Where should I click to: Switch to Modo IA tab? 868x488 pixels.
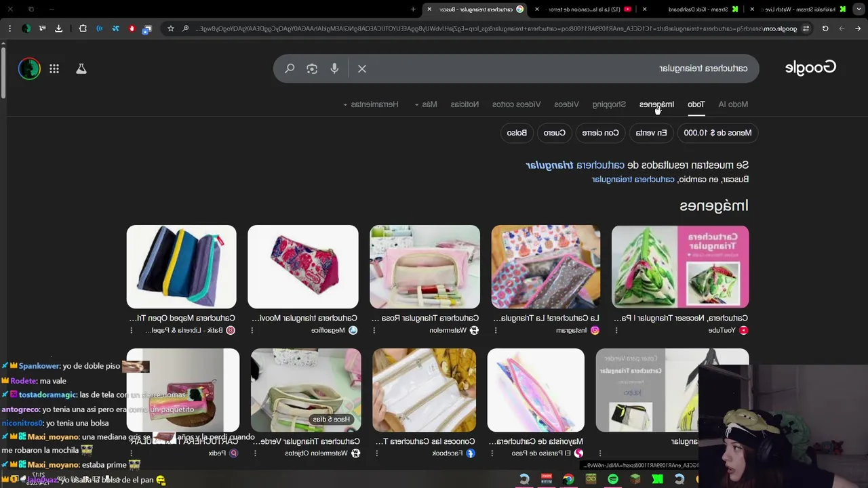733,104
